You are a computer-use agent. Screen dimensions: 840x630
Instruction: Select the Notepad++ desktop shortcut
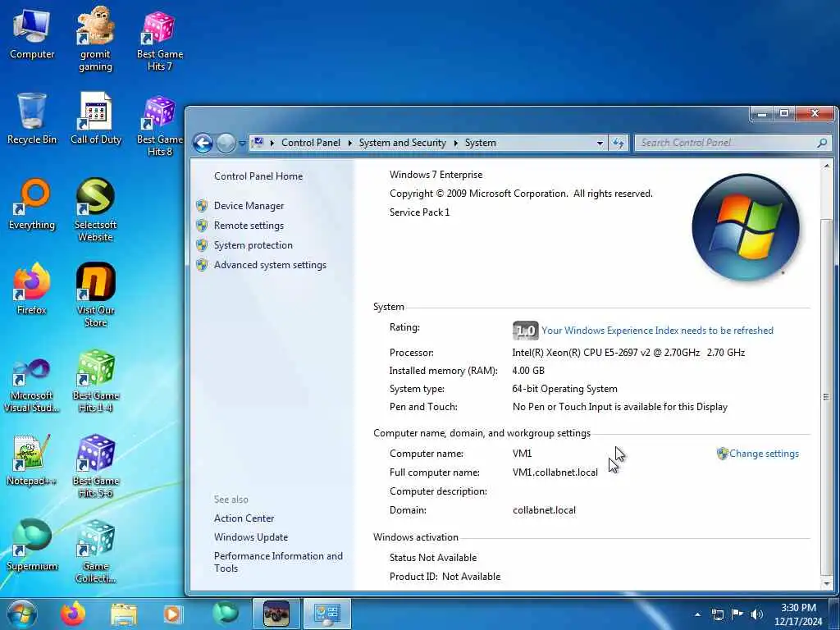point(32,461)
